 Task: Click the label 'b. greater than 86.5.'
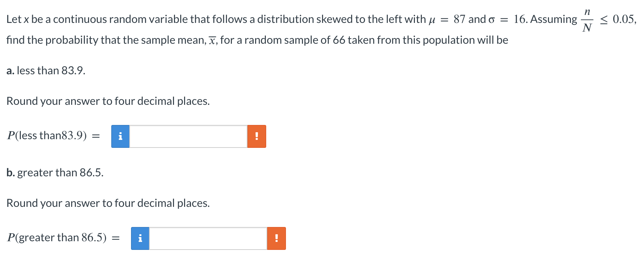55,172
